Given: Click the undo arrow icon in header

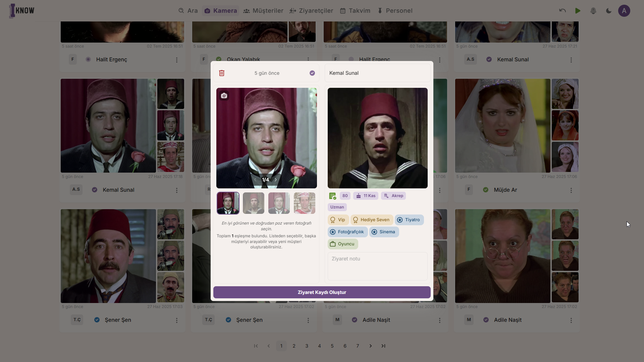Looking at the screenshot, I should click(x=562, y=11).
